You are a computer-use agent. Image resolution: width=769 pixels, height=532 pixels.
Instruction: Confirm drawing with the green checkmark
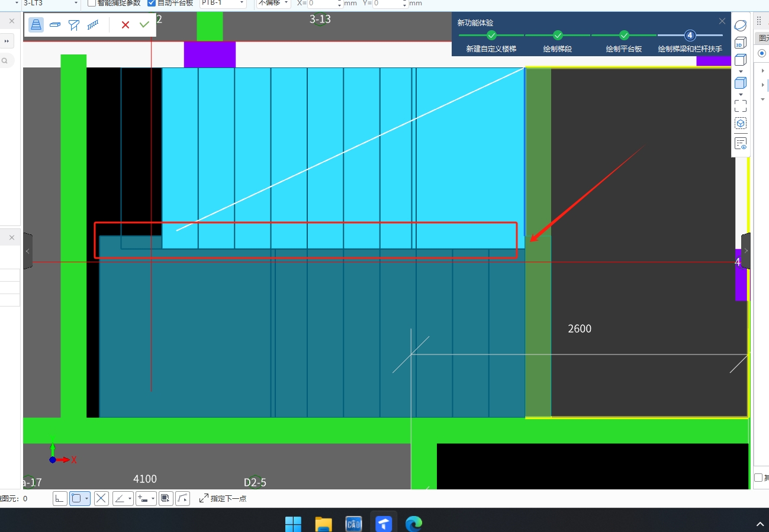point(144,24)
